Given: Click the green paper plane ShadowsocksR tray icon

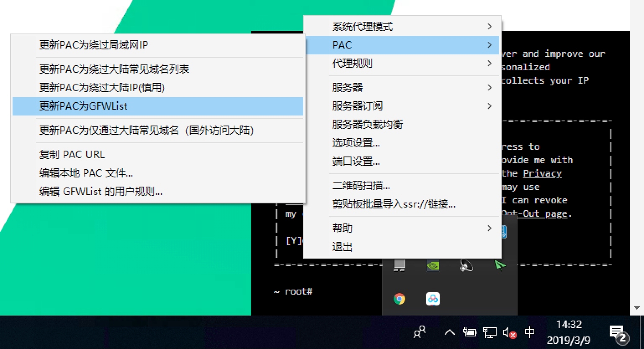Looking at the screenshot, I should 500,265.
